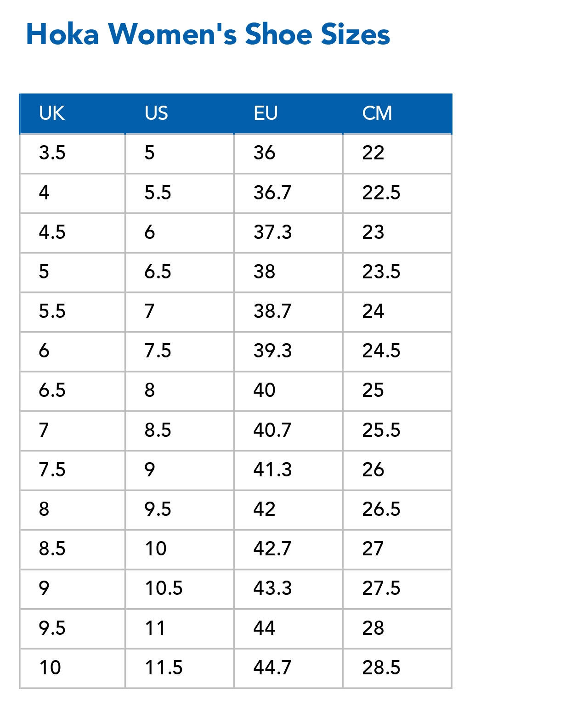Click the 25.5 CM cell

[x=381, y=430]
